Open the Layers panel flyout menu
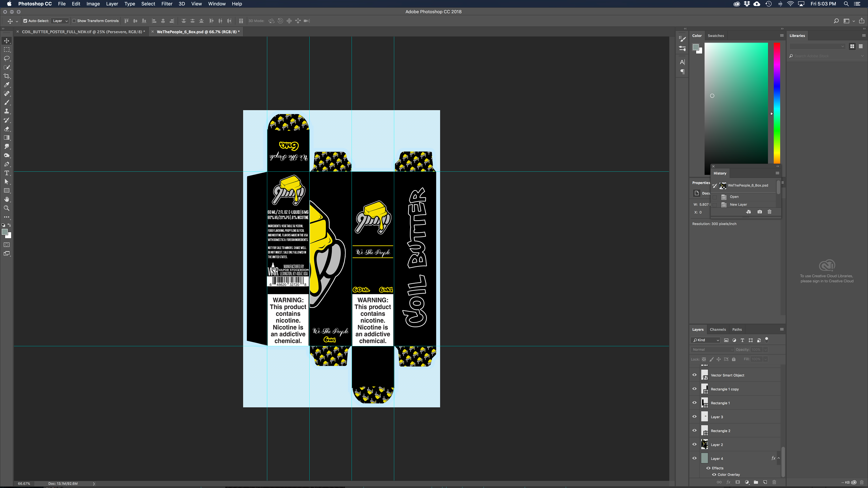 coord(782,329)
